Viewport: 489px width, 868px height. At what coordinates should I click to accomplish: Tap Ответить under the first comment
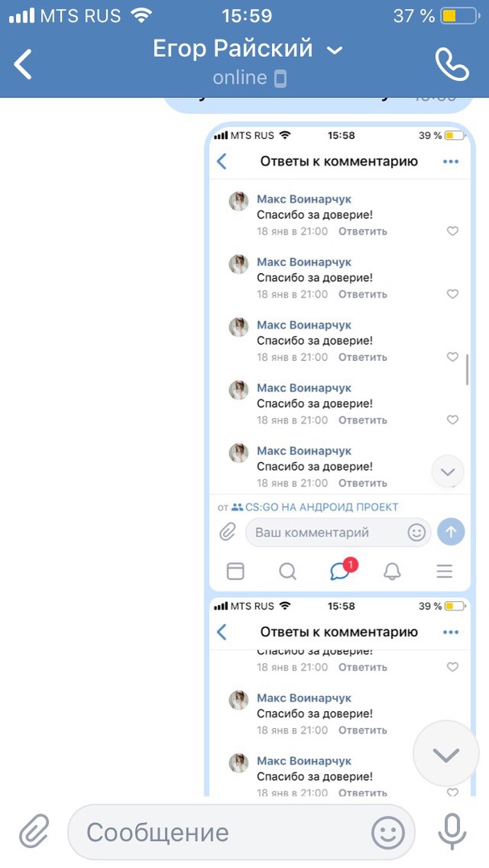tap(363, 231)
